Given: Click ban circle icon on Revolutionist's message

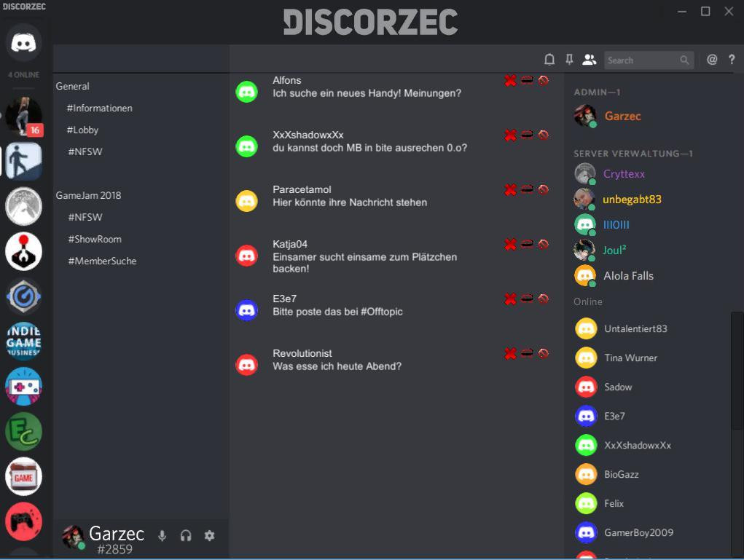Looking at the screenshot, I should (x=544, y=352).
